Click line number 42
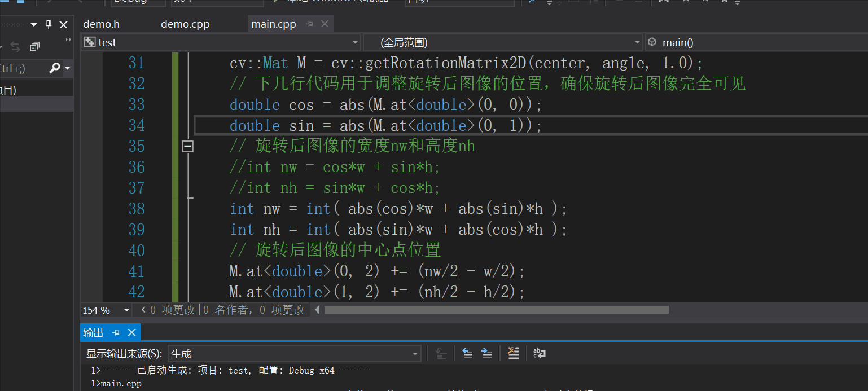 coord(136,292)
